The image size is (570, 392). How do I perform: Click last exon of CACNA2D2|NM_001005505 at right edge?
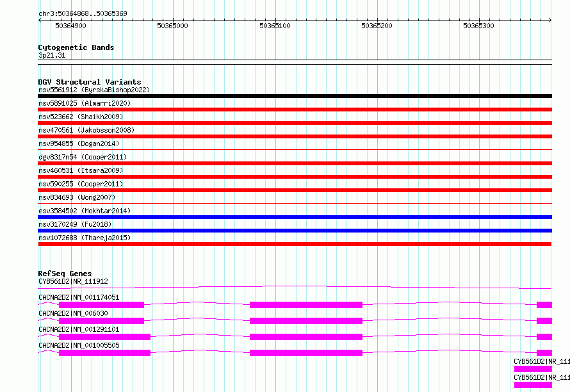click(x=544, y=353)
